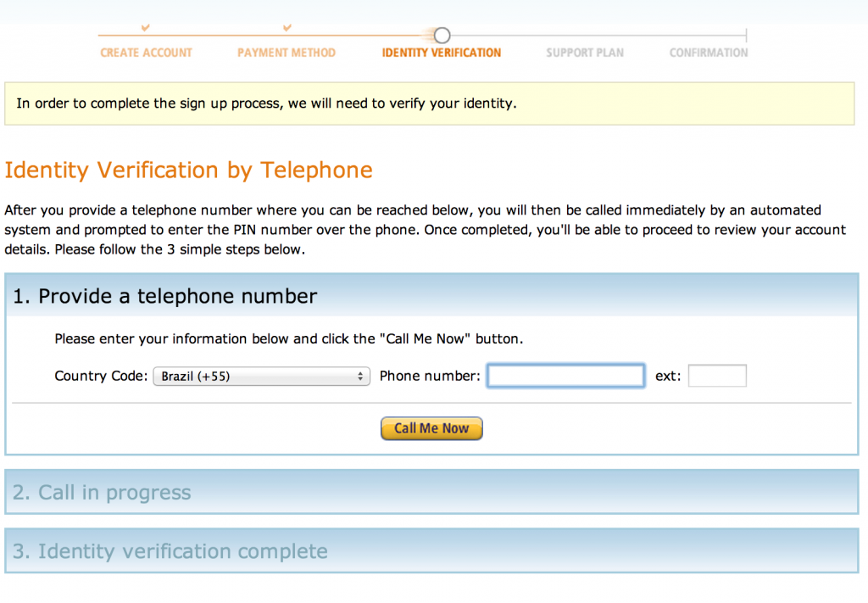This screenshot has width=868, height=603.
Task: Click the Confirmation end marker on progress bar
Action: tap(746, 36)
